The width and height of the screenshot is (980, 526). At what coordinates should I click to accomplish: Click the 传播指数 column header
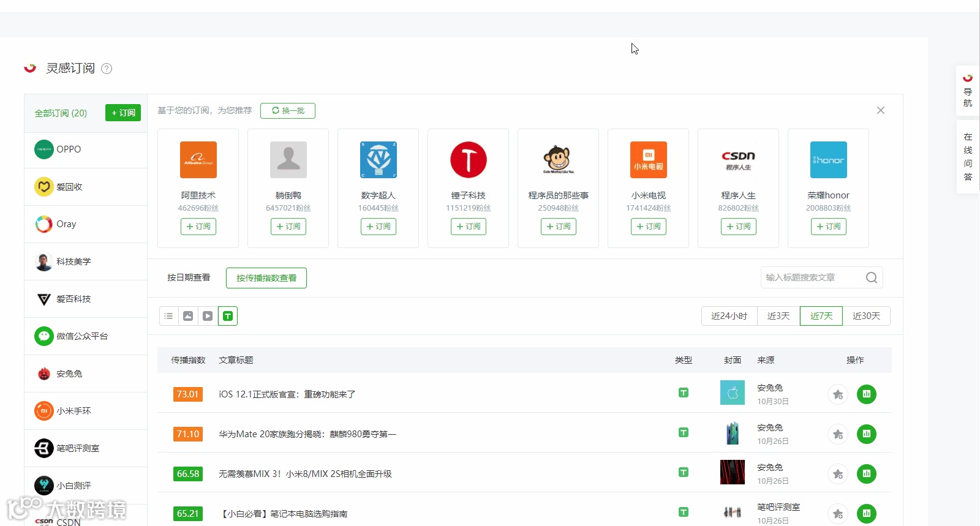pos(188,360)
